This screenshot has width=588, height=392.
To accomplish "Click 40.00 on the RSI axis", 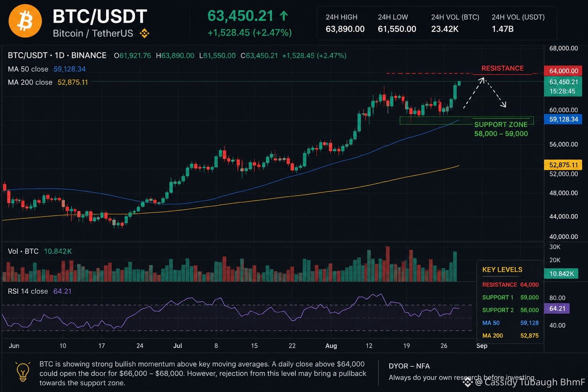I will pyautogui.click(x=557, y=325).
